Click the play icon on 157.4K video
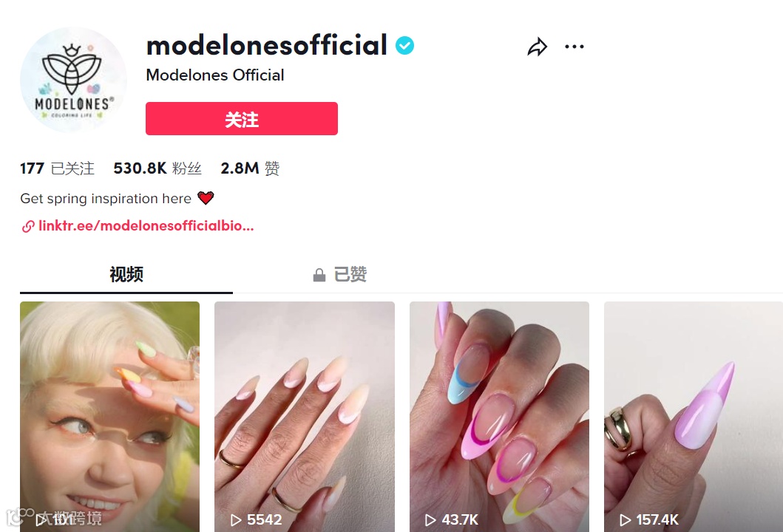The height and width of the screenshot is (532, 783). 625,520
